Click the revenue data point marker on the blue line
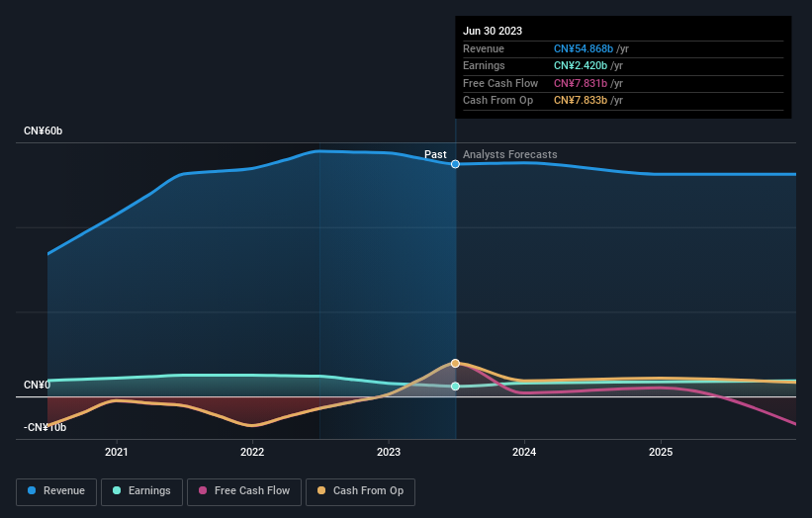Screen dimensions: 812x518 click(455, 164)
